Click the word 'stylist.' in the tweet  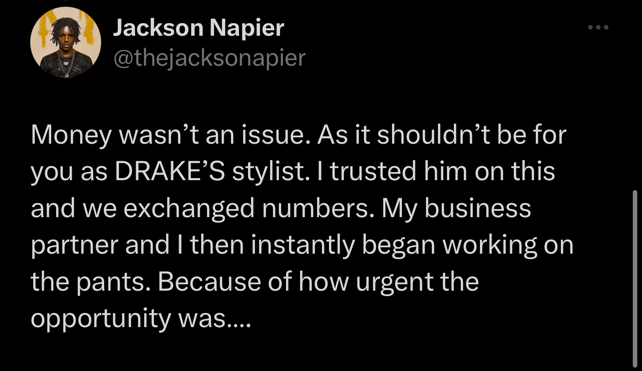tap(271, 172)
